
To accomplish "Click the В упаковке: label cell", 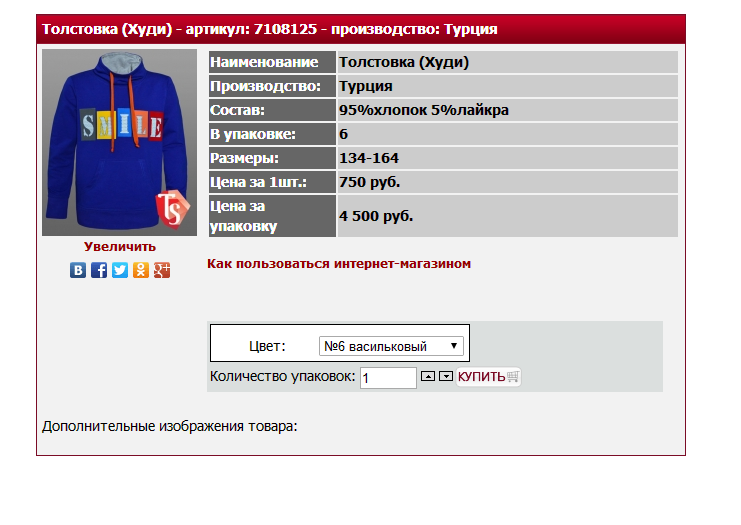I will [272, 134].
